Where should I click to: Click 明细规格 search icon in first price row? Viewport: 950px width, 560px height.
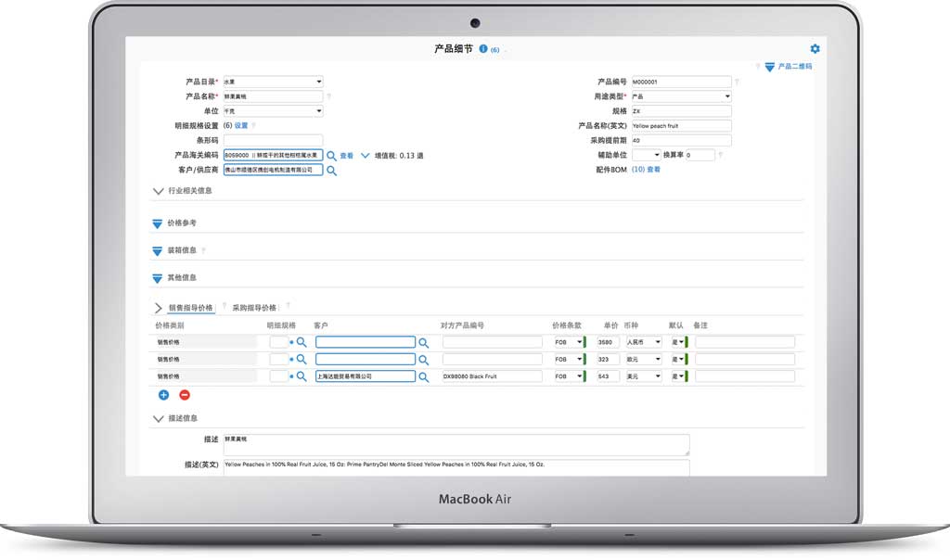(301, 342)
